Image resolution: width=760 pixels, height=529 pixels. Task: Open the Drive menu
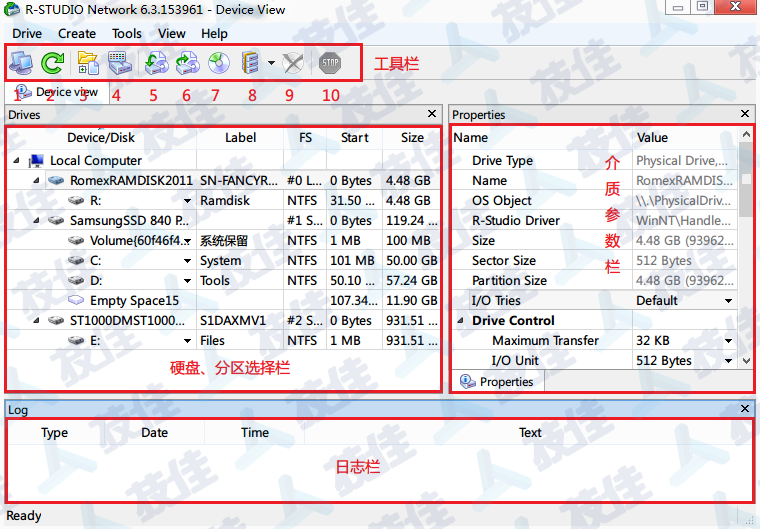point(27,33)
